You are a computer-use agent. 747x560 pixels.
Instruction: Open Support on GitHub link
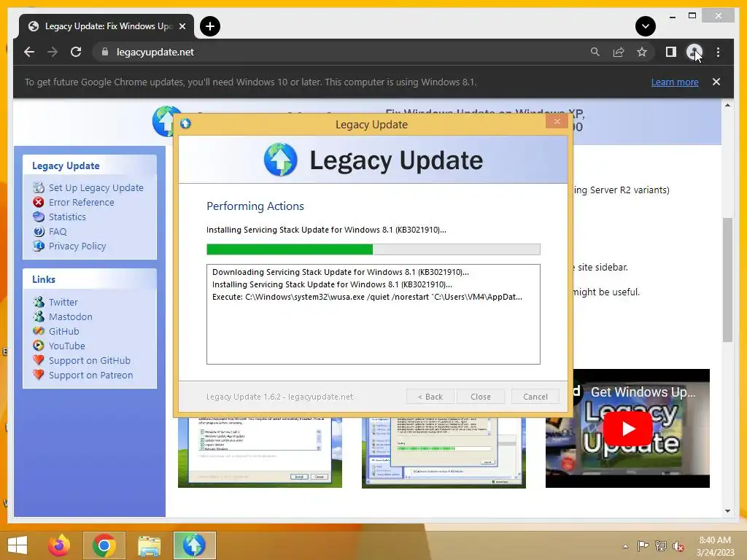[90, 360]
